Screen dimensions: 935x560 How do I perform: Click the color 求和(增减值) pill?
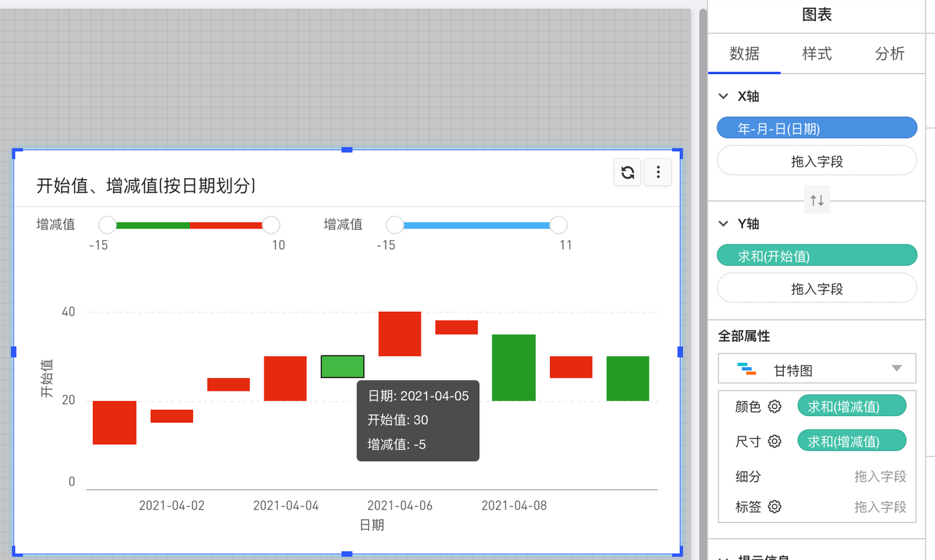(x=852, y=407)
